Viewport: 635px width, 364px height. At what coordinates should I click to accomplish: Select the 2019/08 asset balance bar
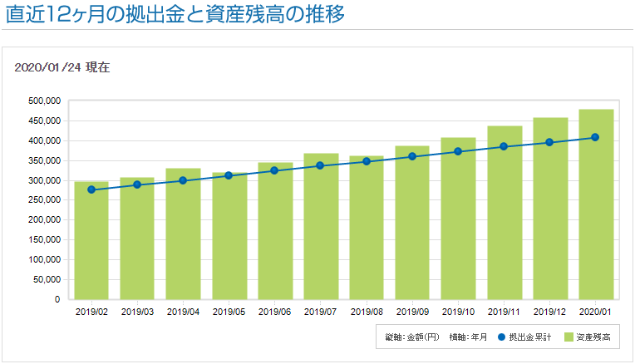tap(367, 228)
